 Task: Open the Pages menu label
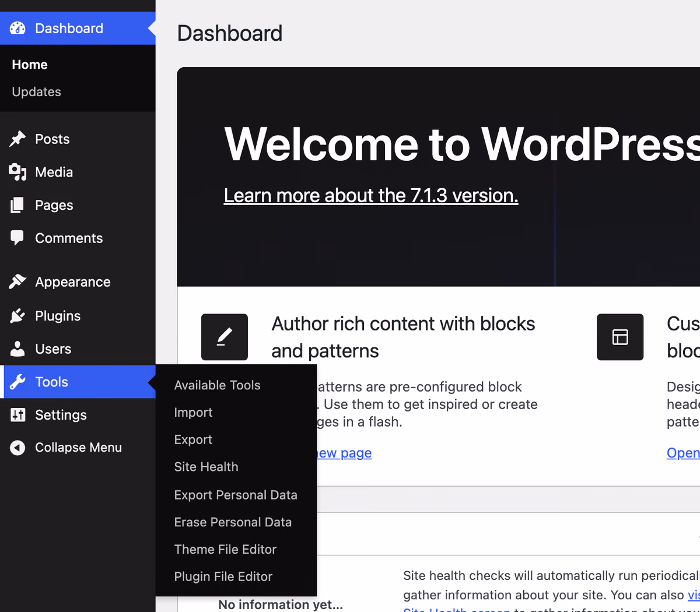(x=54, y=205)
